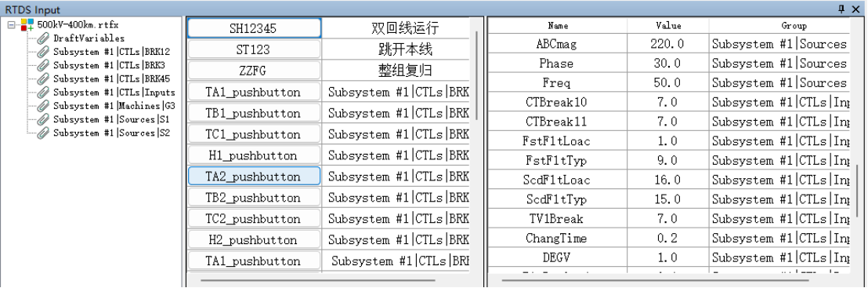Image resolution: width=868 pixels, height=288 pixels.
Task: Click paperclip icon beside Sources|S2
Action: point(43,133)
